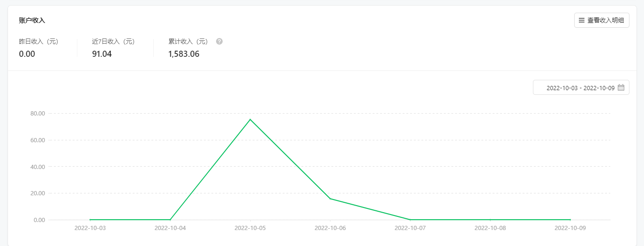Open the 2022-10-03 - 2022-10-09 date range picker
Screen dimensions: 644x246
point(581,87)
